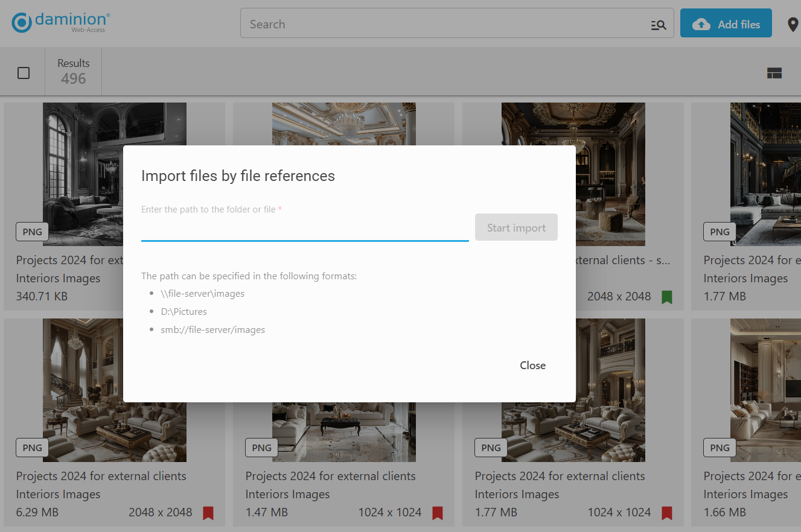Click red bookmark flag on 6.29 MB image
The width and height of the screenshot is (801, 532).
(208, 513)
